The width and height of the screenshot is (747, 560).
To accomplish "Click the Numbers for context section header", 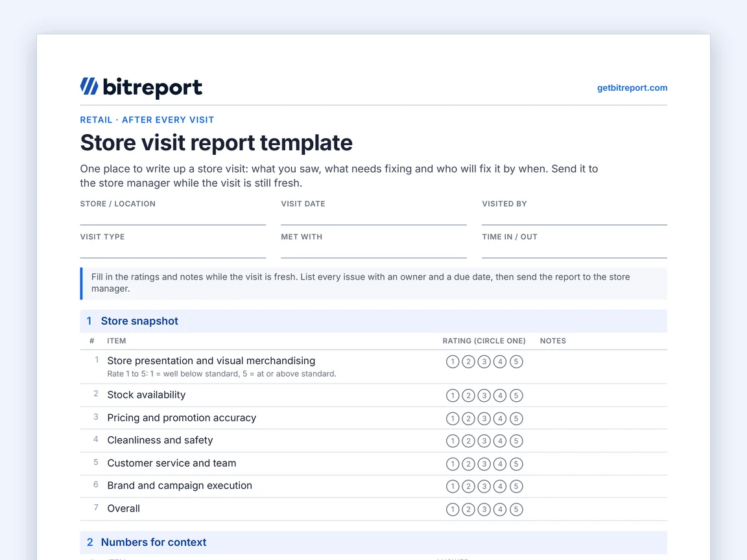I will tap(373, 542).
